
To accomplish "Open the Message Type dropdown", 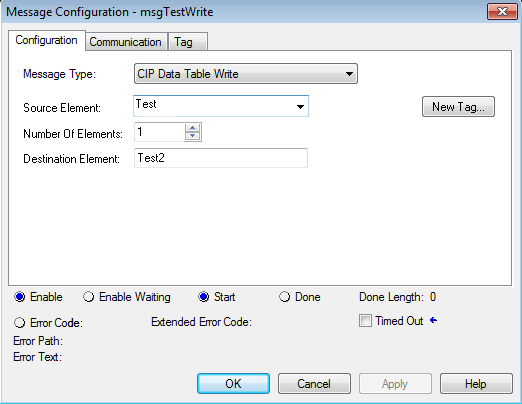I will click(246, 74).
